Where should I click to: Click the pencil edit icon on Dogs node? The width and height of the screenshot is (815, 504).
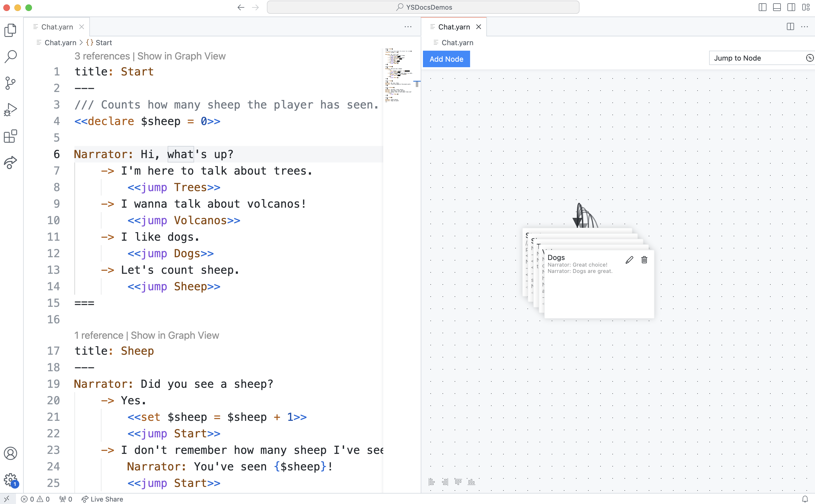point(629,260)
